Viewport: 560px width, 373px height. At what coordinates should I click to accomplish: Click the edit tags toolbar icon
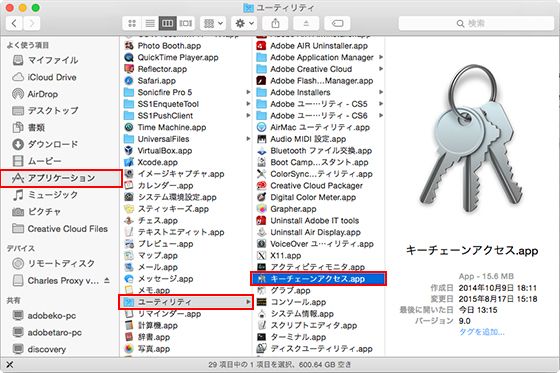click(337, 24)
